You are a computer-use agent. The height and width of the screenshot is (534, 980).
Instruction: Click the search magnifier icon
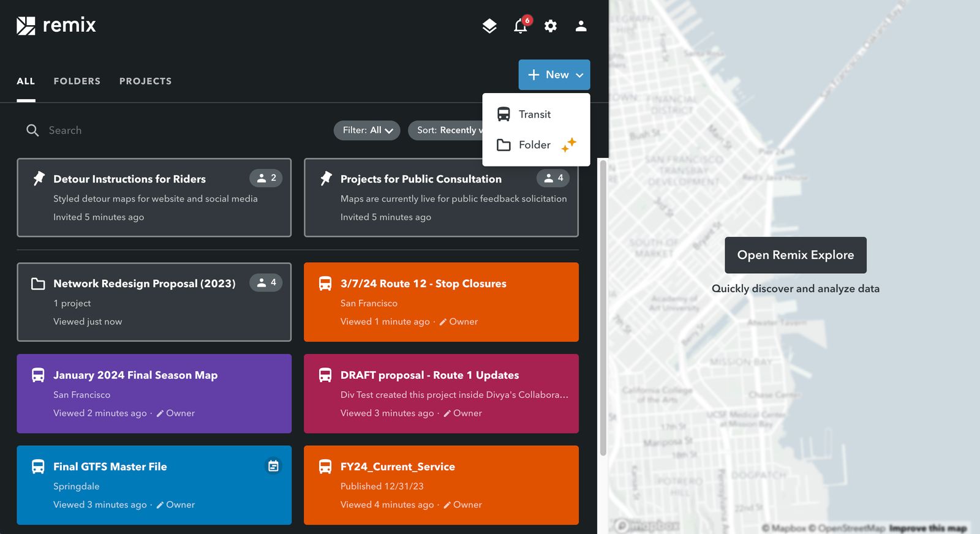pyautogui.click(x=32, y=130)
